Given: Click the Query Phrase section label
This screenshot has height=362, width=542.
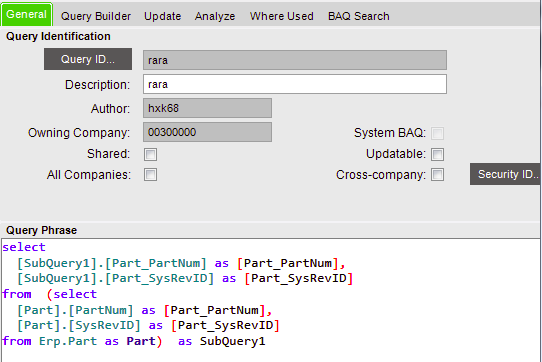Looking at the screenshot, I should coord(41,230).
